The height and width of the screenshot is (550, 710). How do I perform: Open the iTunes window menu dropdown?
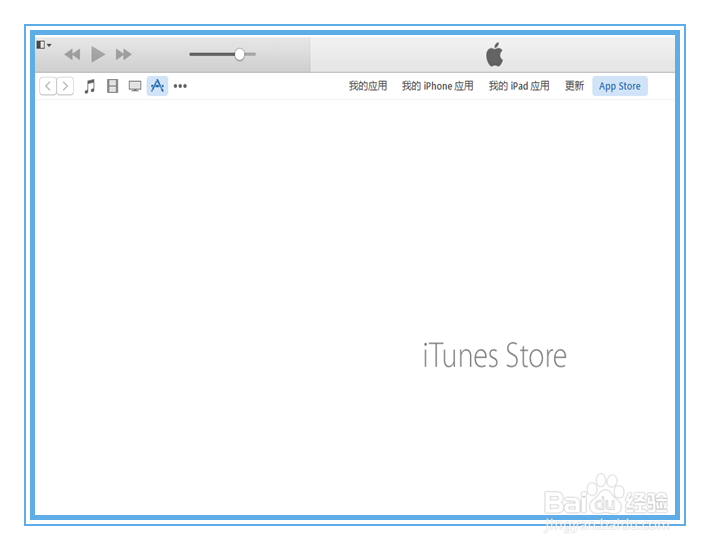click(x=43, y=45)
